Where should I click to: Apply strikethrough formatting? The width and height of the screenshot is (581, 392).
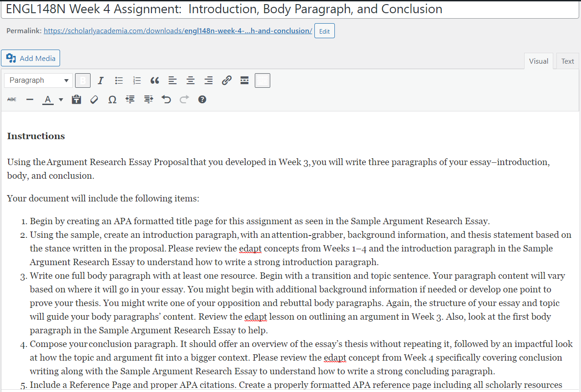pos(12,99)
